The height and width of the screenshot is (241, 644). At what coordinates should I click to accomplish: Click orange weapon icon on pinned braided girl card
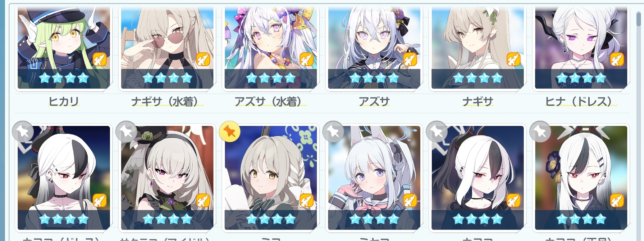pyautogui.click(x=307, y=200)
